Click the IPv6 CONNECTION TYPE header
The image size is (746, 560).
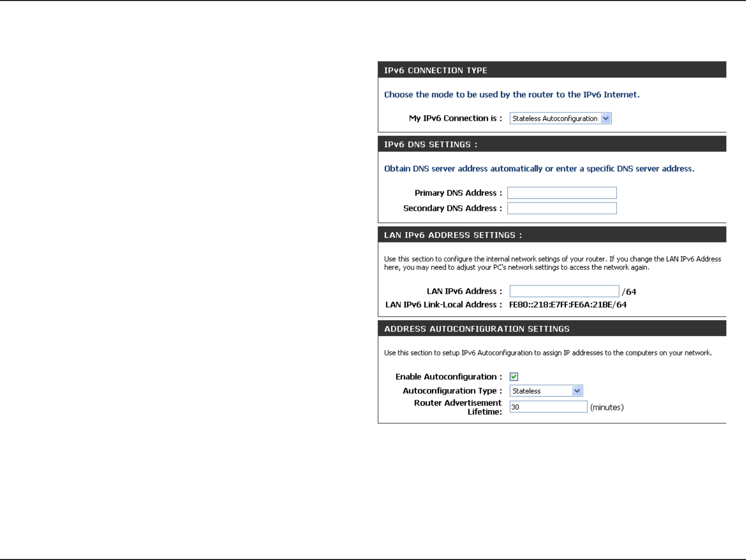coord(552,70)
